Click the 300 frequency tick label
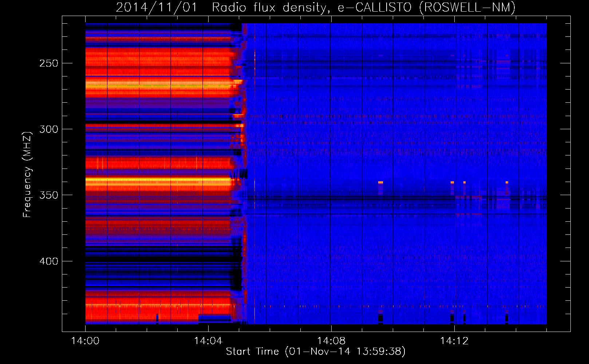 tap(49, 129)
